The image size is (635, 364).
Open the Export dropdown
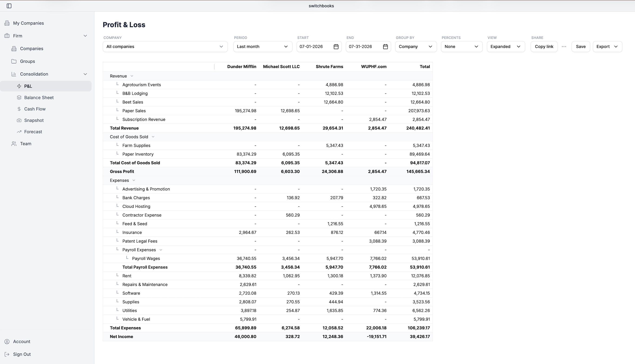pyautogui.click(x=607, y=46)
